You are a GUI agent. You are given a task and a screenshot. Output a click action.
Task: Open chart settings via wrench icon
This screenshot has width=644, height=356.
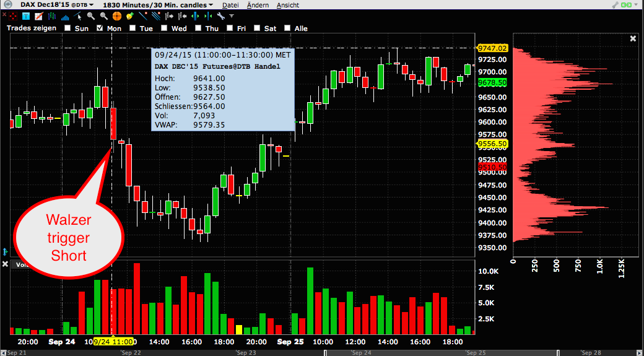click(221, 17)
